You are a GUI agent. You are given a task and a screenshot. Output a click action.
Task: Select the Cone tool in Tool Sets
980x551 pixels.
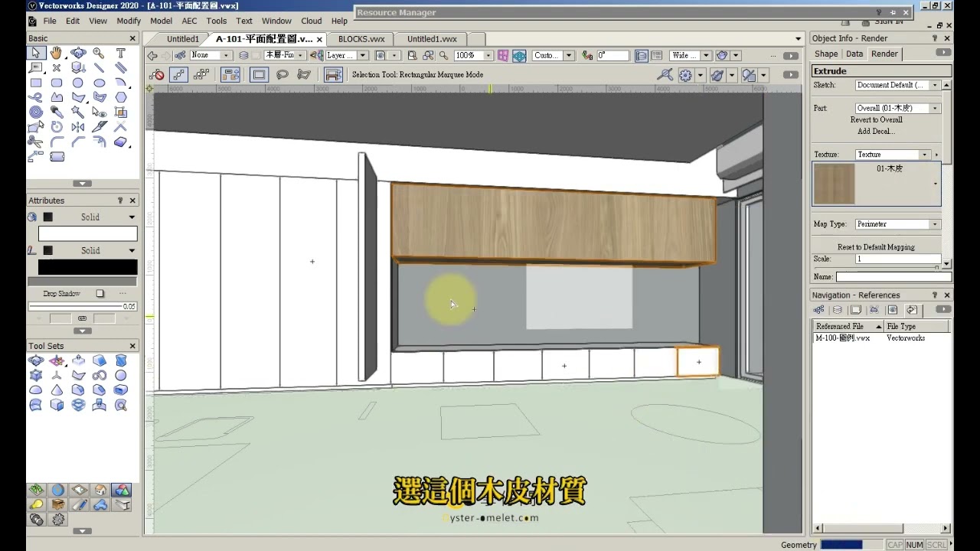click(x=57, y=390)
